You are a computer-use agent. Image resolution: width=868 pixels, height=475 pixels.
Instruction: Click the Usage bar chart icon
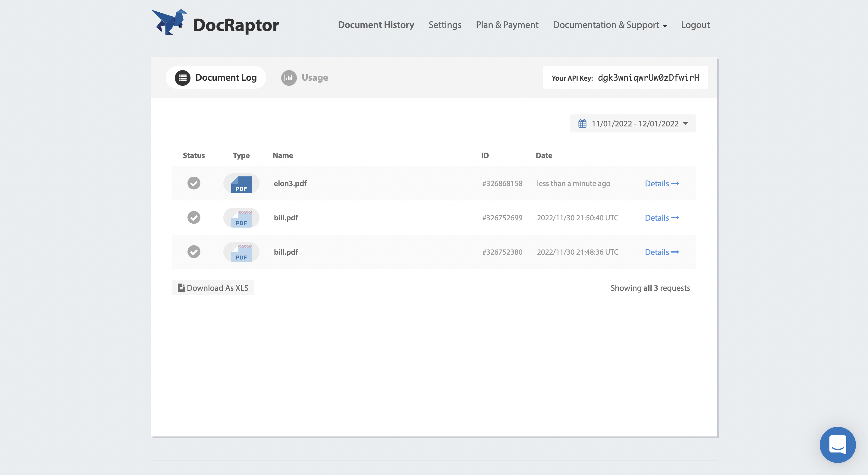[x=289, y=77]
